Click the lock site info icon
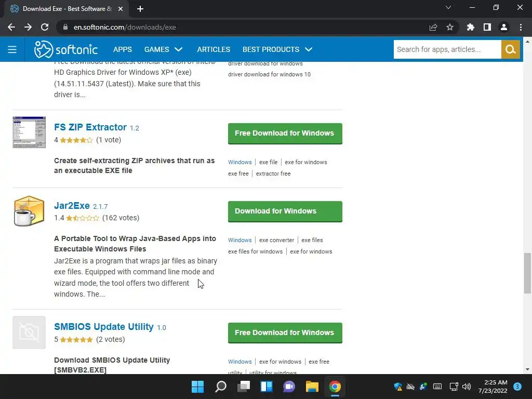Image resolution: width=532 pixels, height=399 pixels. click(65, 27)
